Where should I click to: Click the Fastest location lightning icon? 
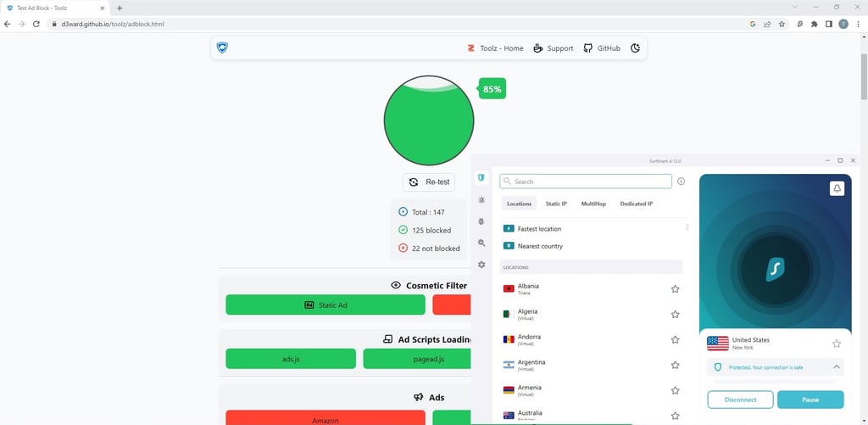tap(509, 228)
